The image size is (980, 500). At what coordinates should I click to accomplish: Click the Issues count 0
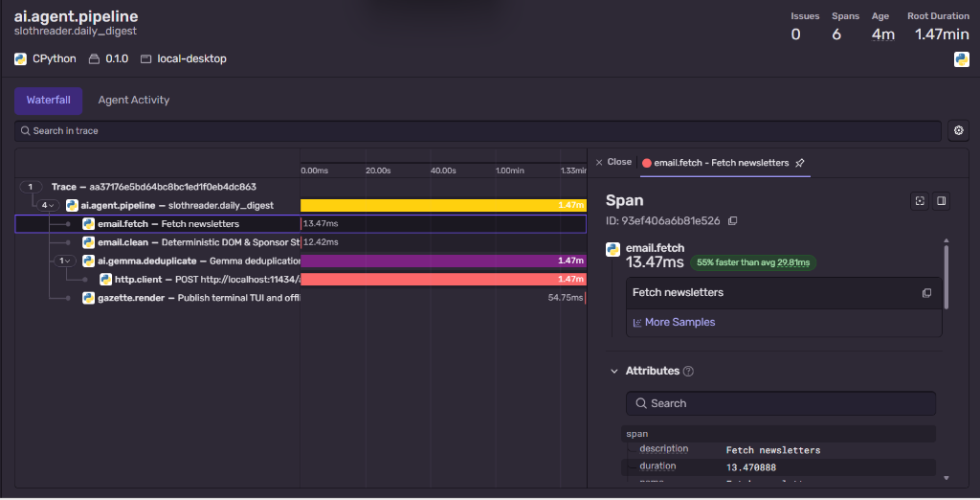[795, 34]
